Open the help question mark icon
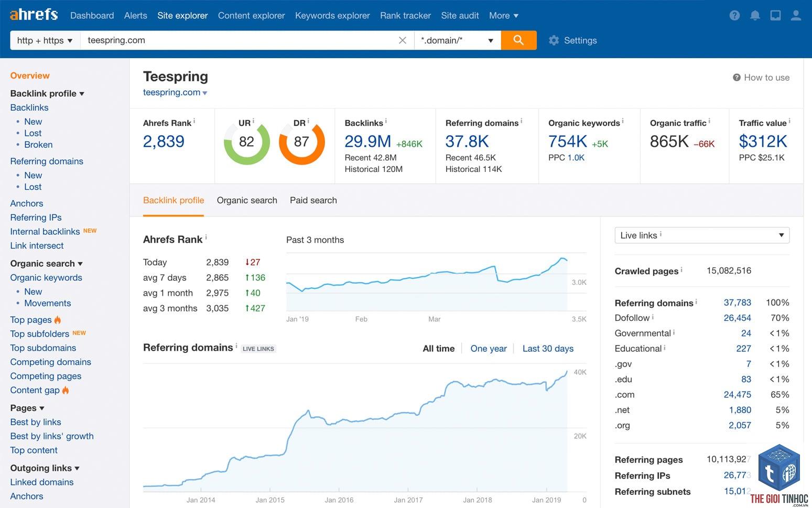 point(734,15)
